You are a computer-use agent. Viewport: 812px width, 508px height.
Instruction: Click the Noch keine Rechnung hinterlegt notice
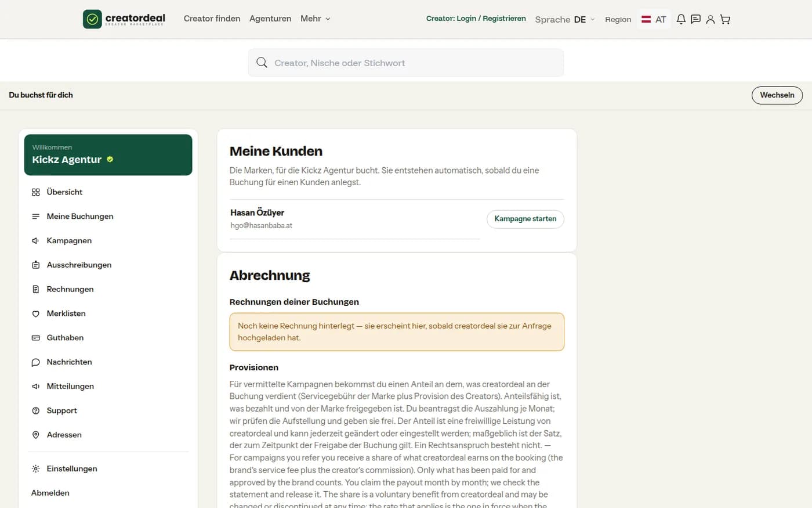coord(397,332)
